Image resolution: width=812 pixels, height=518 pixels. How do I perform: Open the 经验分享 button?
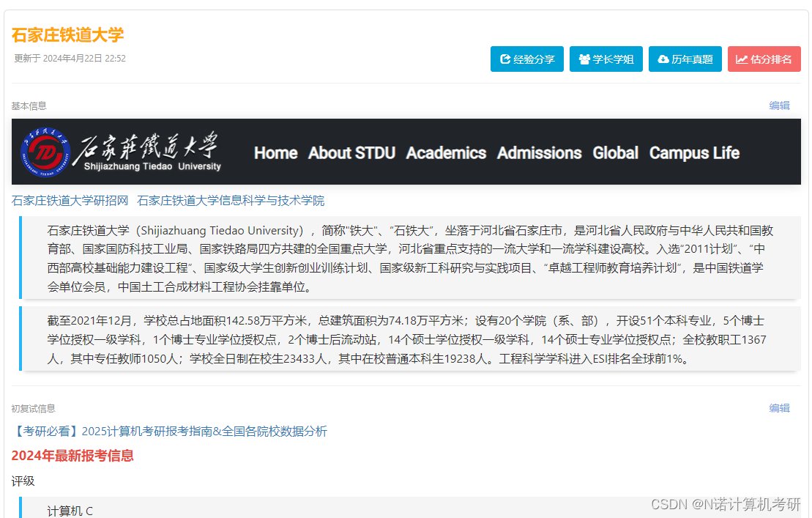point(526,59)
